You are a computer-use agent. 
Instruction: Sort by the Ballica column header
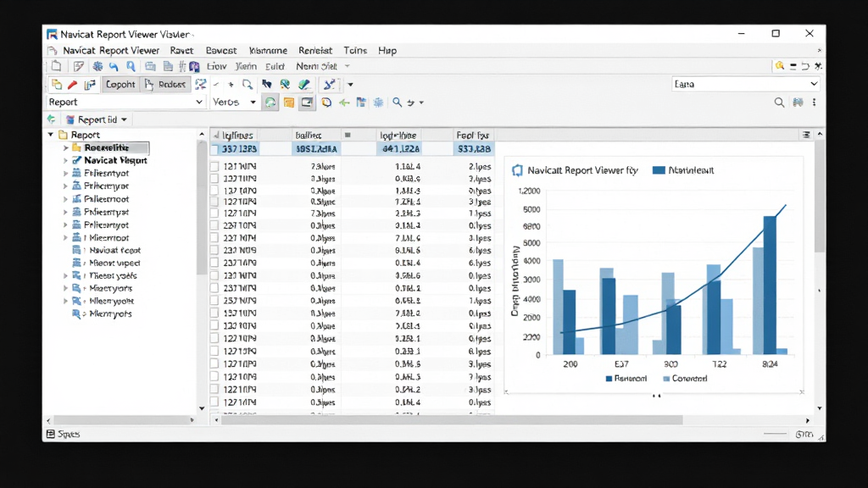(309, 135)
